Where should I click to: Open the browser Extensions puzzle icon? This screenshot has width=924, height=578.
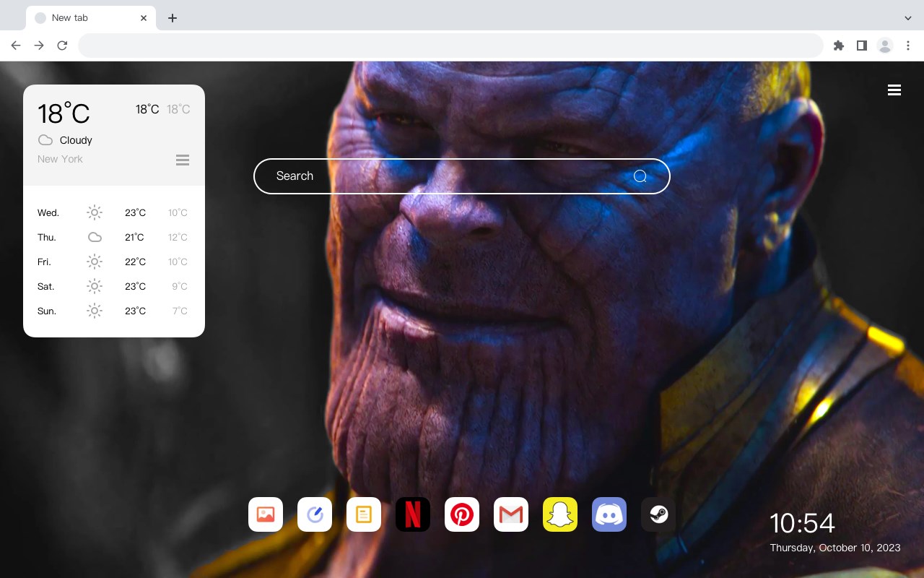pos(838,46)
